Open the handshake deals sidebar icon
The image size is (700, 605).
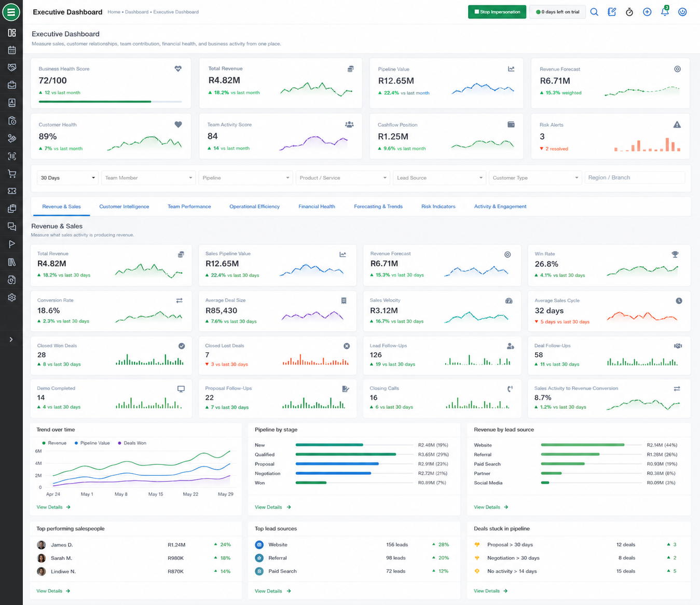[x=11, y=67]
